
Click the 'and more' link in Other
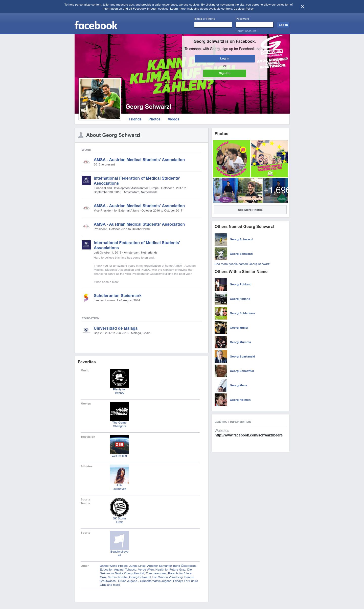[113, 585]
